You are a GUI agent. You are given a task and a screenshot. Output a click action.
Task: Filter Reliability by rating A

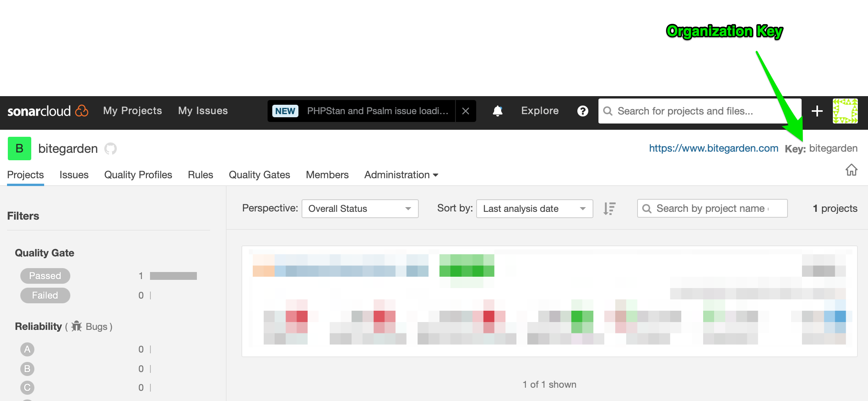tap(27, 349)
